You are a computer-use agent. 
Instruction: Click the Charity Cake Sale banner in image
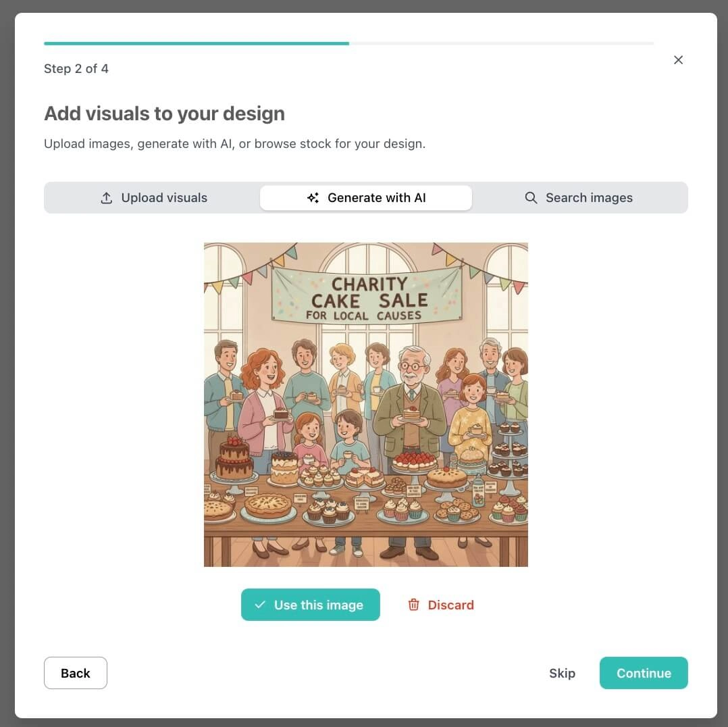coord(366,295)
